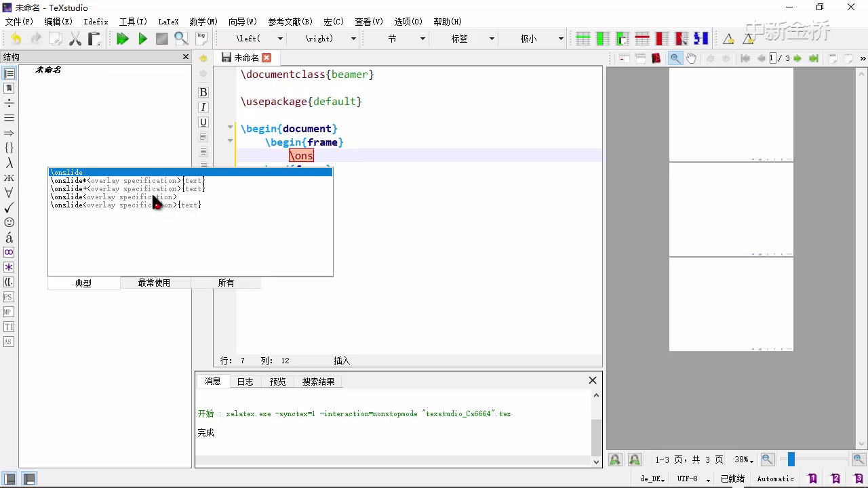The width and height of the screenshot is (868, 488).
Task: Go to next PDF page arrow
Action: coord(797,58)
